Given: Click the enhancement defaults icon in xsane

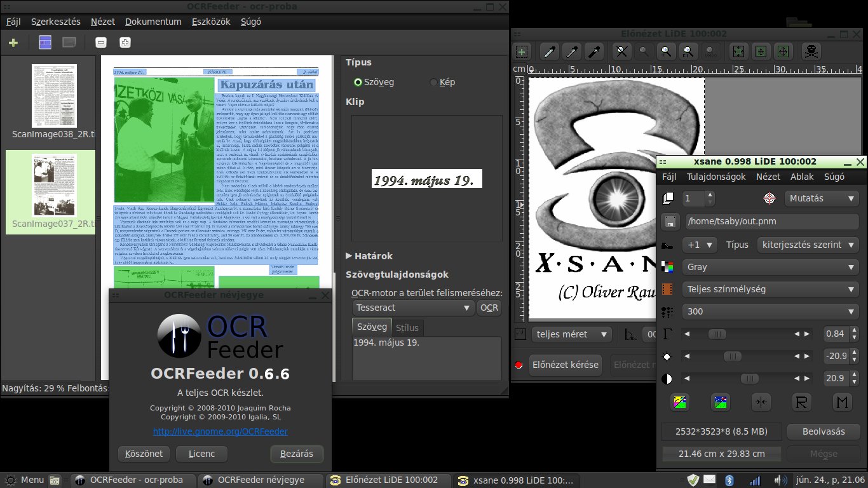Looking at the screenshot, I should click(721, 402).
